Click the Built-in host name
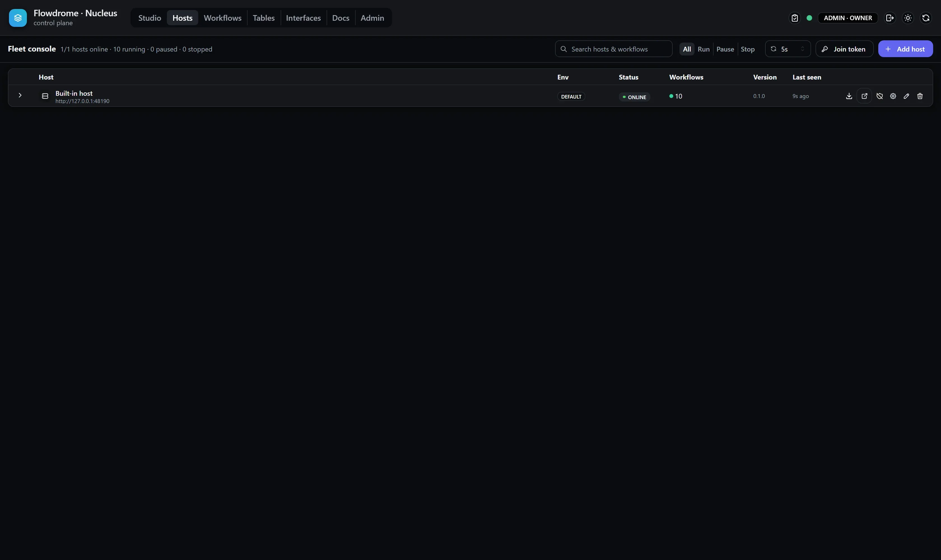Screen dimensions: 941x560 [x=74, y=93]
